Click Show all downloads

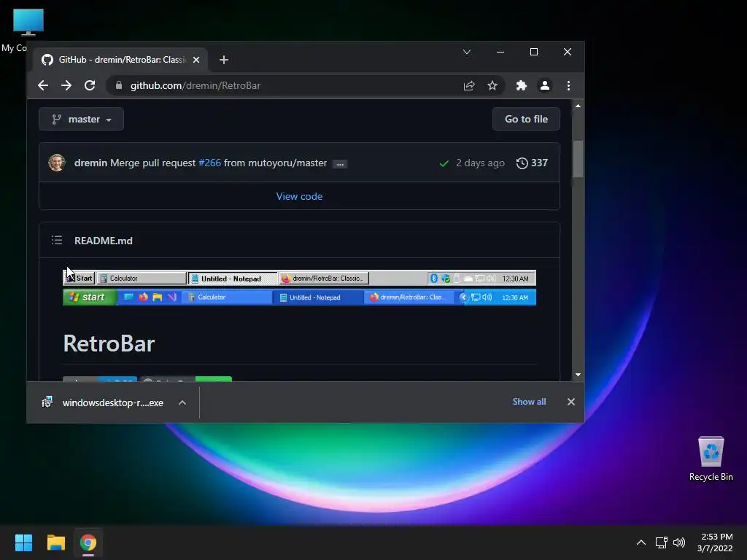point(530,402)
